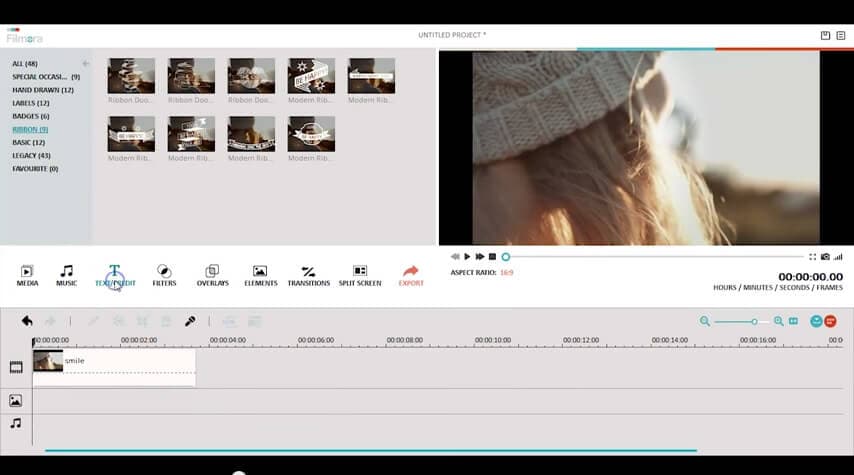Viewport: 854px width, 475px height.
Task: Click the Undo arrow in timeline toolbar
Action: (x=27, y=321)
